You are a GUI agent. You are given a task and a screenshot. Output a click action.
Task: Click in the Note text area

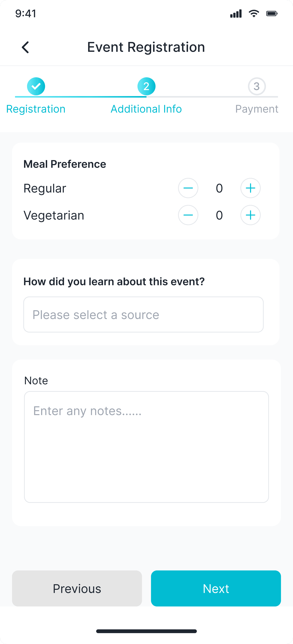point(146,447)
